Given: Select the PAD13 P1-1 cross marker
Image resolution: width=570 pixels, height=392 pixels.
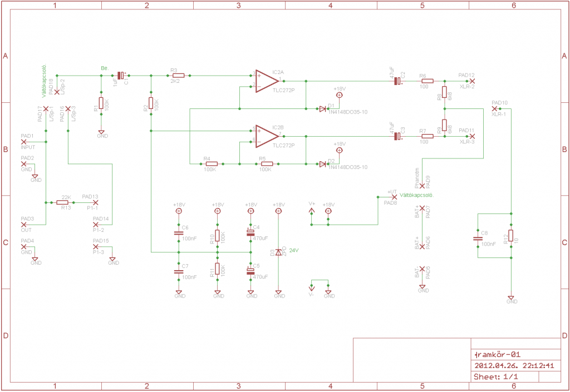Looking at the screenshot, I should [x=96, y=202].
